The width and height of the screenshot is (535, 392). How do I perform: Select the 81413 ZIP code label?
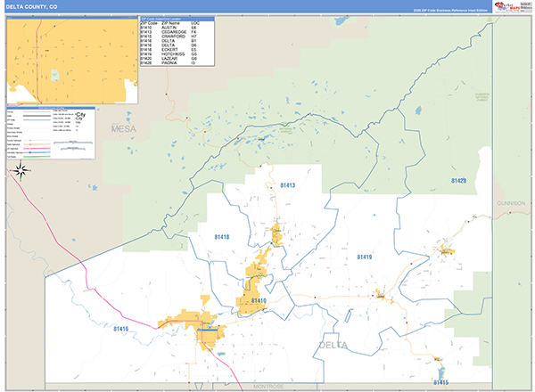[285, 186]
